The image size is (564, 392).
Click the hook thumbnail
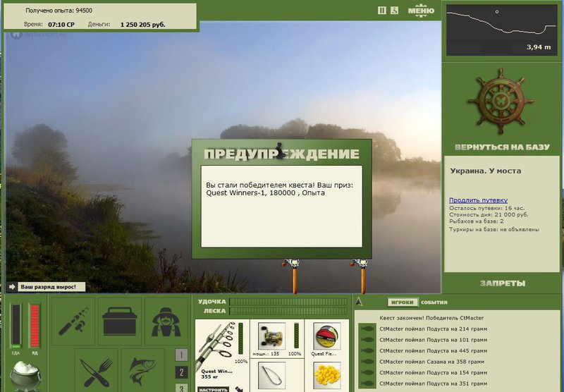(271, 376)
